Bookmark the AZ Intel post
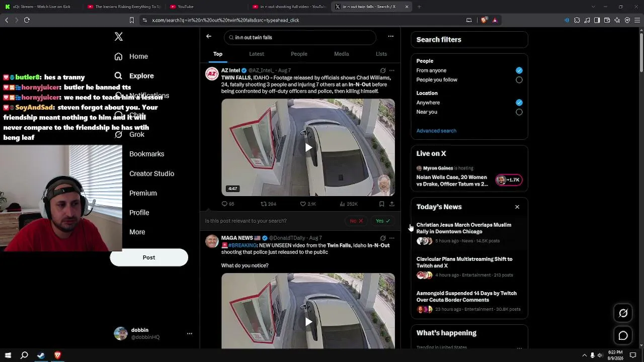This screenshot has width=644, height=362. 382,204
